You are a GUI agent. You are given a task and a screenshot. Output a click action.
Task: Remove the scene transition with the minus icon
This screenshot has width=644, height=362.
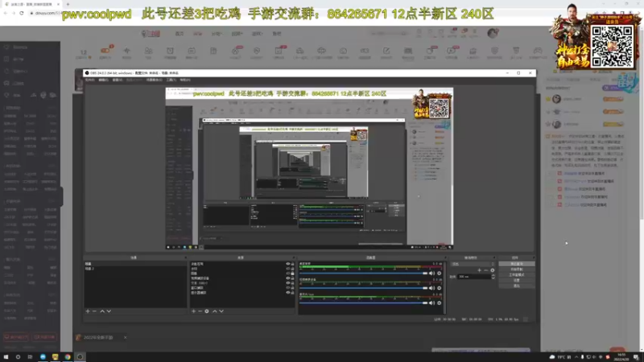pyautogui.click(x=486, y=270)
